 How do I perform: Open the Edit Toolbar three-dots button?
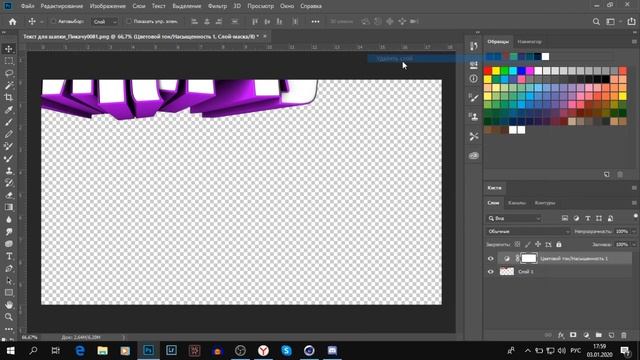click(x=9, y=329)
